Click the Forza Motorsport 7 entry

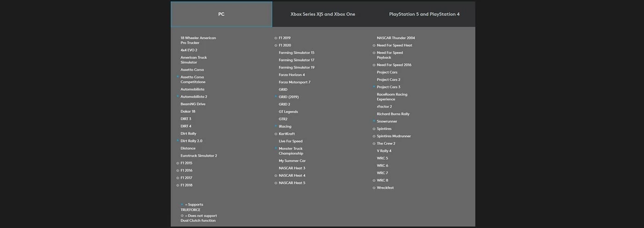[294, 82]
